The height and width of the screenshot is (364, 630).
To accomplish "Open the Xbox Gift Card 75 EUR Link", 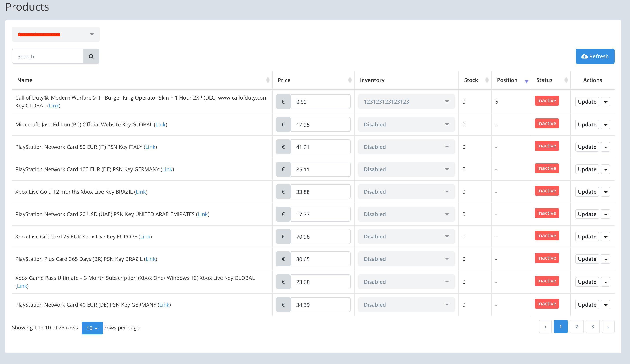I will click(145, 237).
